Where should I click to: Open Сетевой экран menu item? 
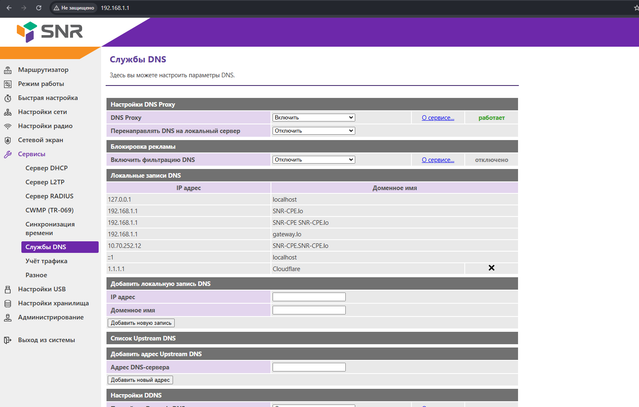[40, 140]
